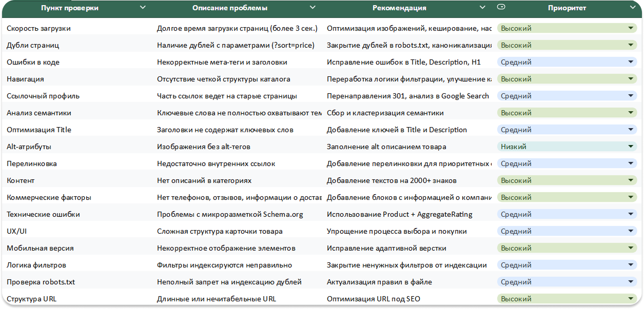644x309 pixels.
Task: Click 'Долгое время загрузки страниц (более 3 сек.)'
Action: 237,28
